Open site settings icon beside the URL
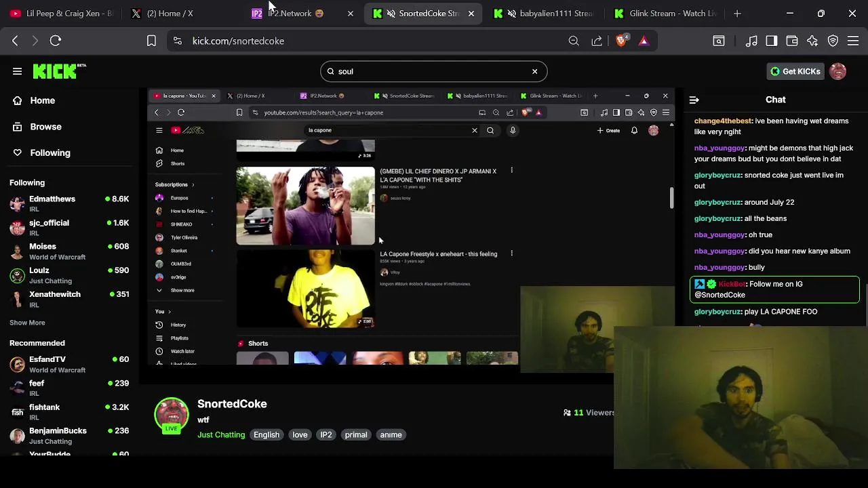Screen dimensions: 868x488 click(x=178, y=41)
